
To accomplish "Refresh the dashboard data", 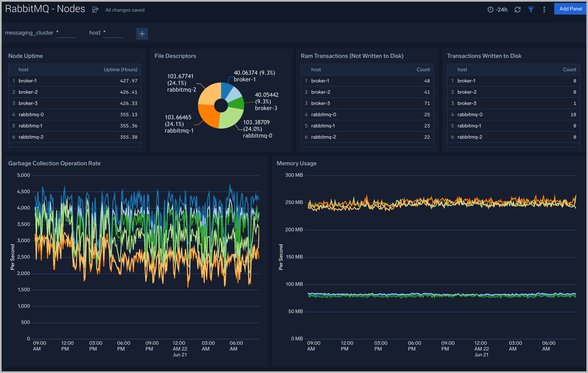I will click(x=518, y=10).
